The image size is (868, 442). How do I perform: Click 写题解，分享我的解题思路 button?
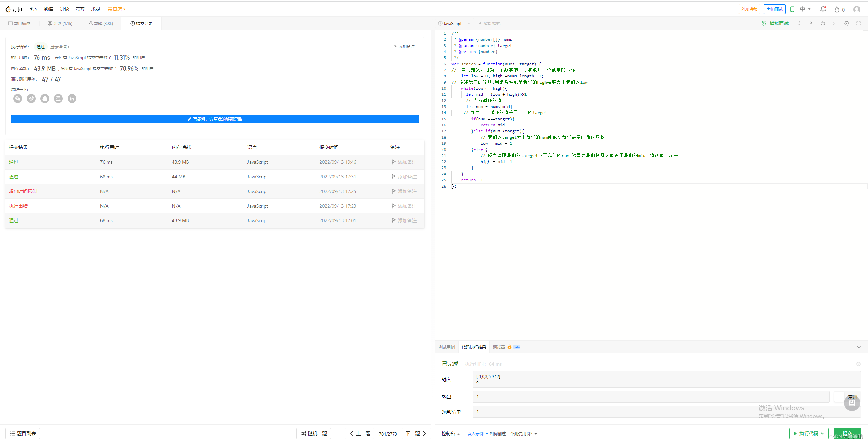215,119
